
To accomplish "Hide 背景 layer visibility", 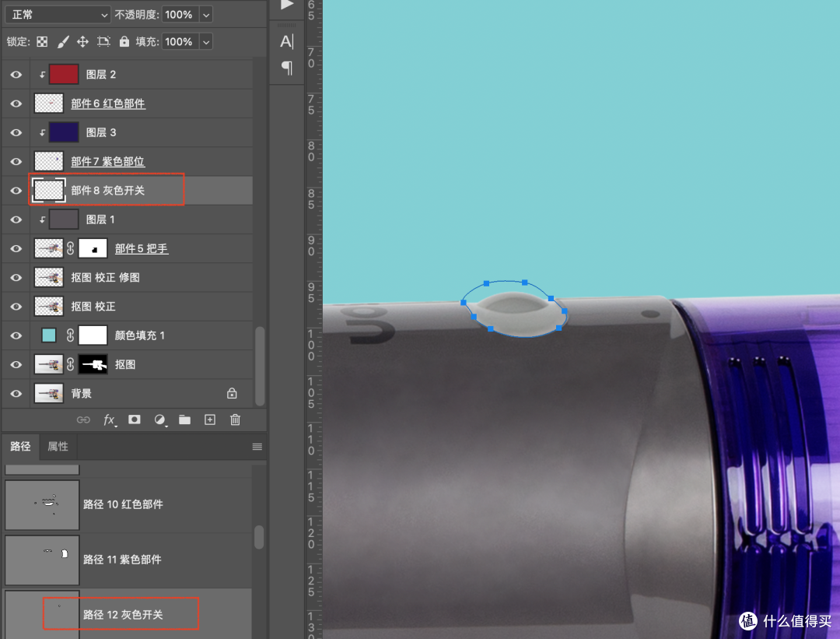I will [16, 394].
